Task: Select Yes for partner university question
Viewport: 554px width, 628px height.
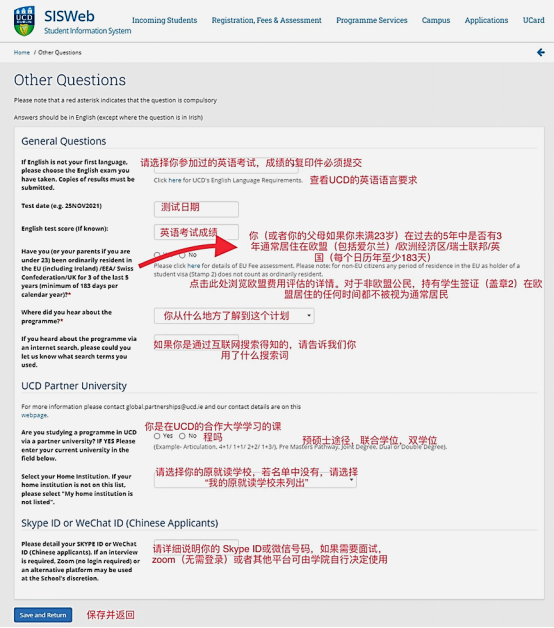Action: tap(157, 436)
